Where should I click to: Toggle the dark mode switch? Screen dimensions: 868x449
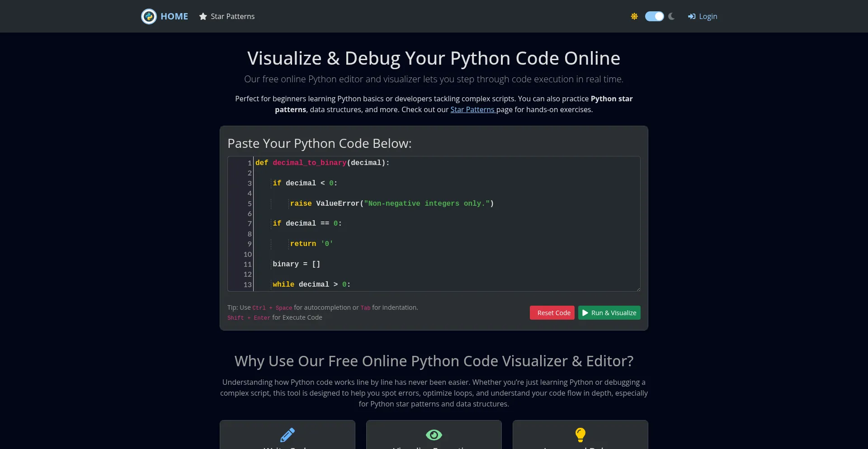point(654,16)
